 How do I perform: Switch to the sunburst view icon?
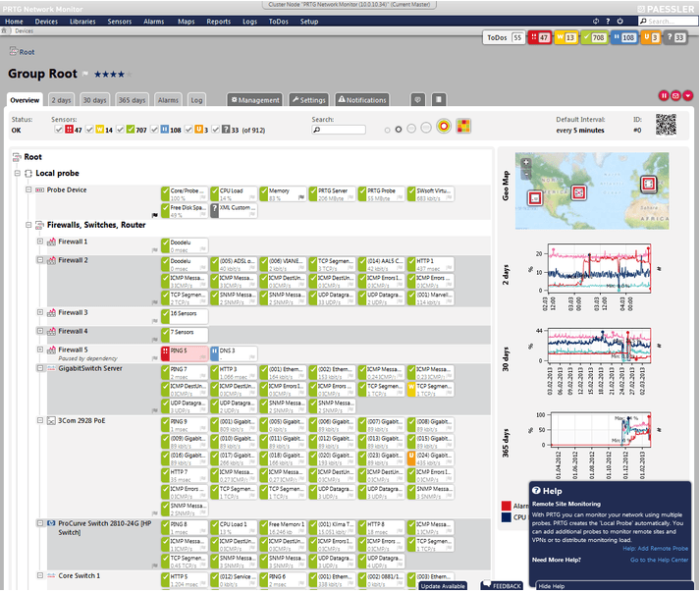(x=444, y=127)
